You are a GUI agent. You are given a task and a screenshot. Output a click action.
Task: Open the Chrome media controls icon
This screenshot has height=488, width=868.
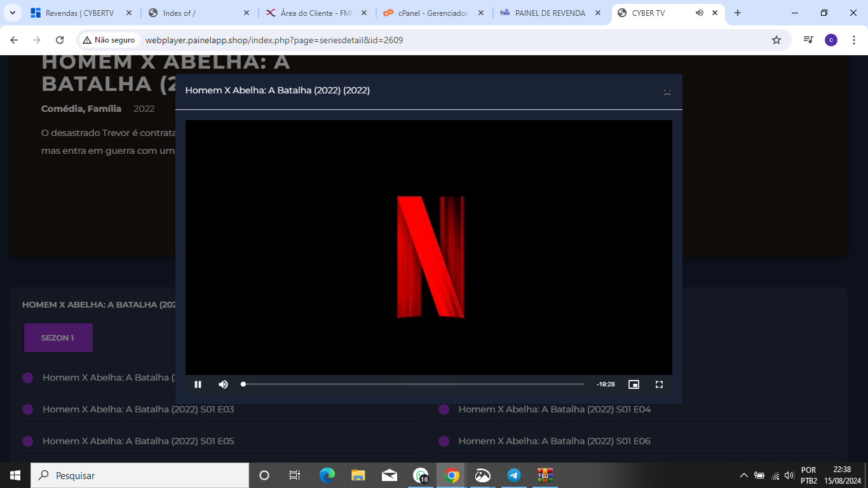pyautogui.click(x=808, y=39)
